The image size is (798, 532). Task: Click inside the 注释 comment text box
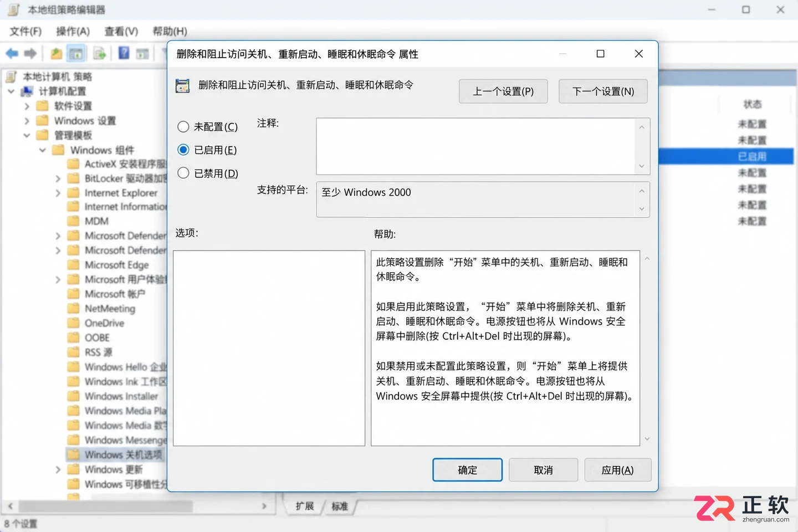click(475, 146)
